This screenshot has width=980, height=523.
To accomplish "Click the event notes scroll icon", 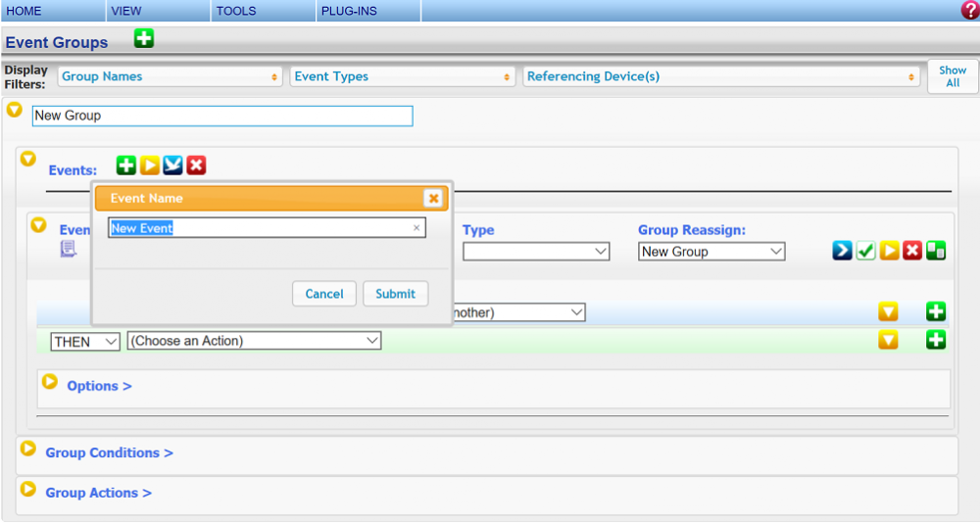I will click(69, 249).
